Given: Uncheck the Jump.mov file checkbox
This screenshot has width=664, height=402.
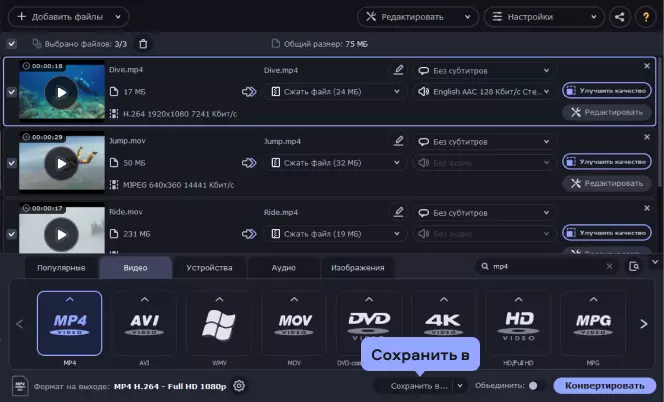Looking at the screenshot, I should click(x=11, y=163).
